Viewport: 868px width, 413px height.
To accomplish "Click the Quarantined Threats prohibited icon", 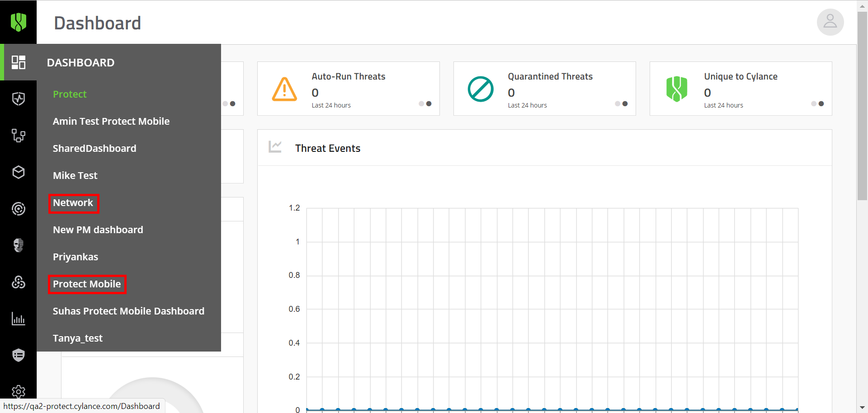I will click(x=481, y=89).
